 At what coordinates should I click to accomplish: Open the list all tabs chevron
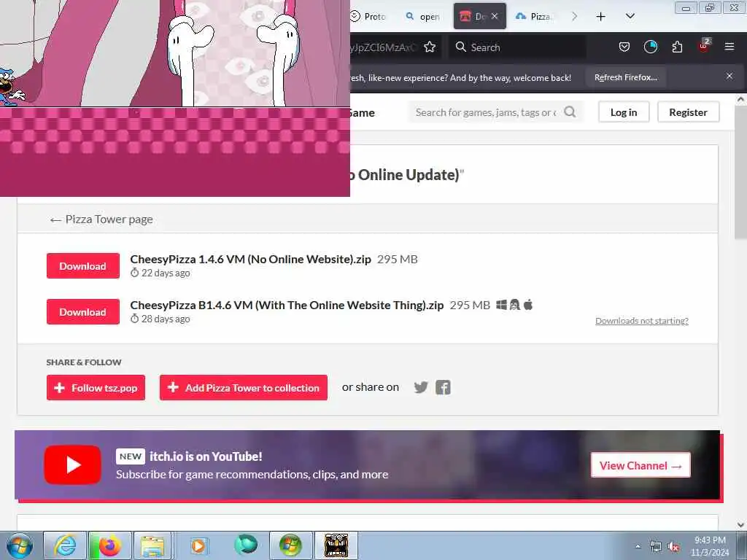[630, 17]
